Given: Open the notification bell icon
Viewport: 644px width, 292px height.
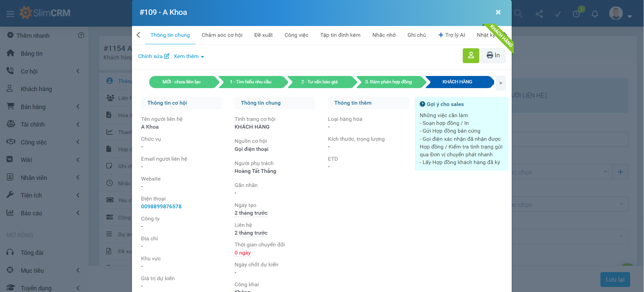Looking at the screenshot, I should click(595, 14).
